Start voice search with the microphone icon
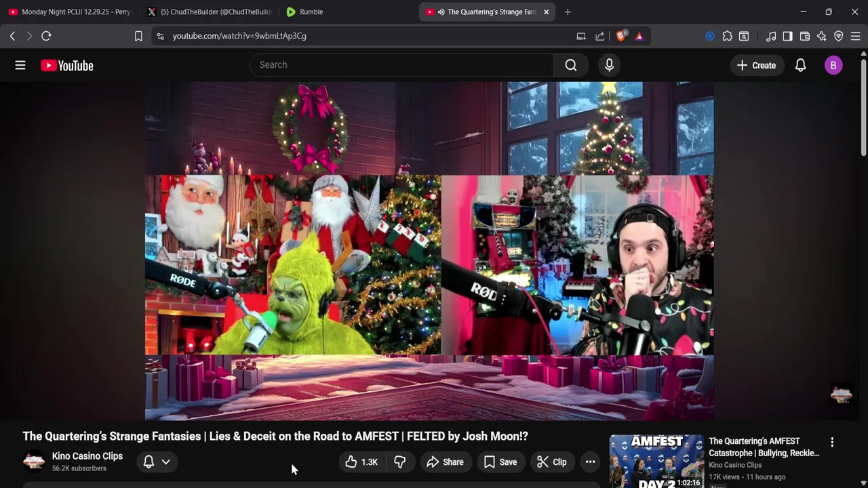The image size is (868, 488). pos(609,65)
